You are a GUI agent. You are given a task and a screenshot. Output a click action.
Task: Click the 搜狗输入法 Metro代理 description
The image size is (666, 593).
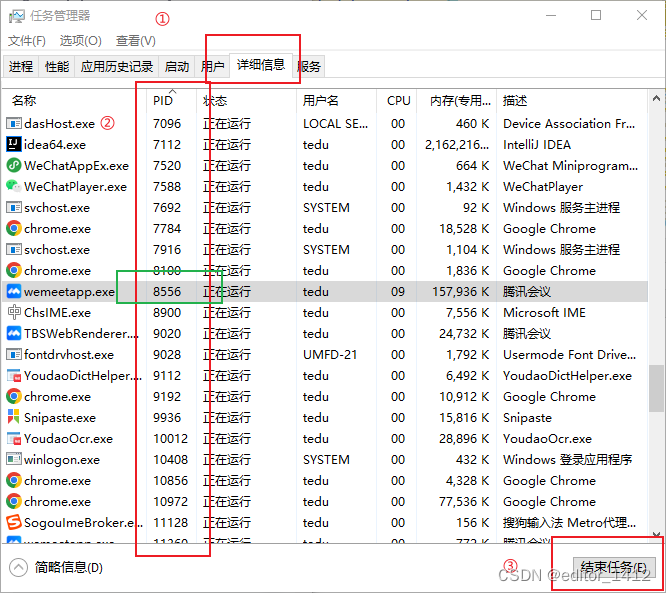tap(569, 523)
